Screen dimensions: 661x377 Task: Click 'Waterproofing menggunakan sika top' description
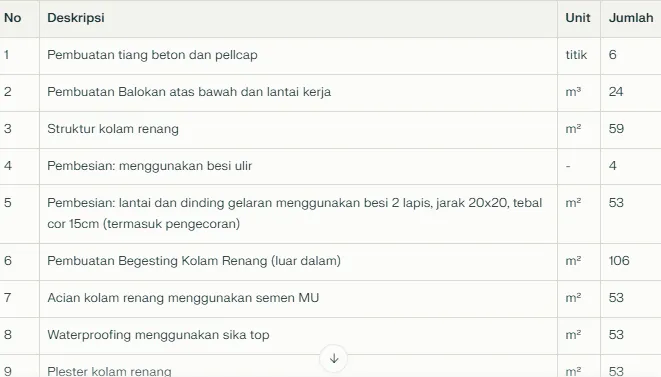point(159,335)
